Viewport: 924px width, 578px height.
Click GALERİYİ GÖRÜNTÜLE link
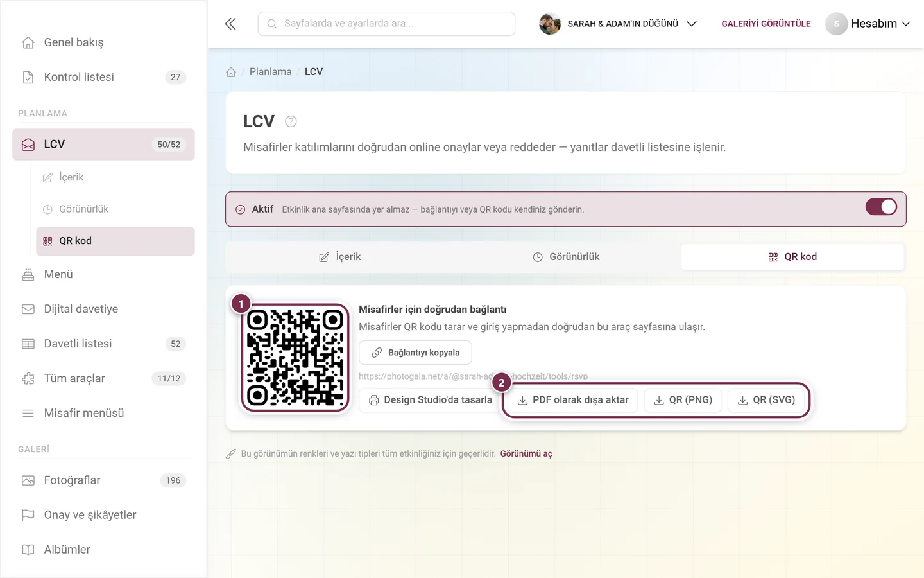click(766, 24)
